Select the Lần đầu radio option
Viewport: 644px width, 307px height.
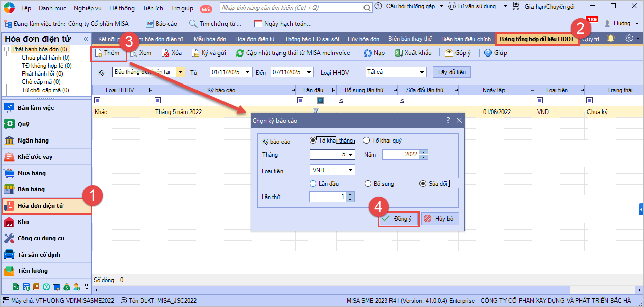pyautogui.click(x=313, y=184)
